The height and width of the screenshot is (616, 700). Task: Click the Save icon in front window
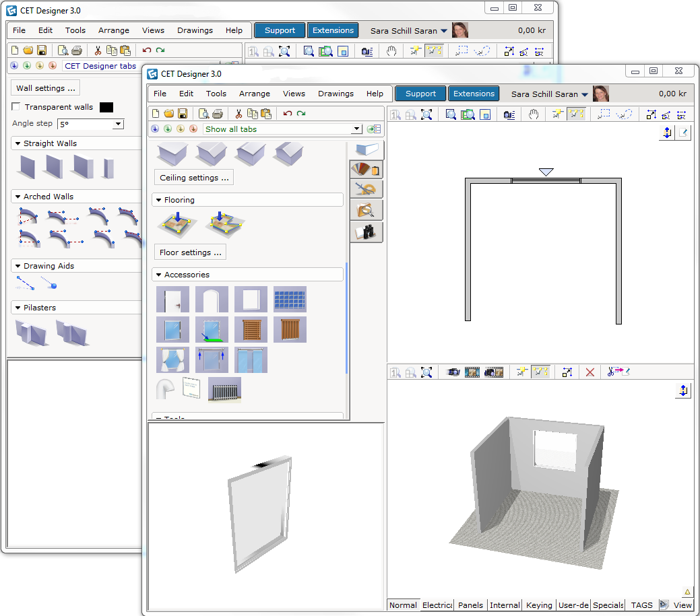pos(183,113)
